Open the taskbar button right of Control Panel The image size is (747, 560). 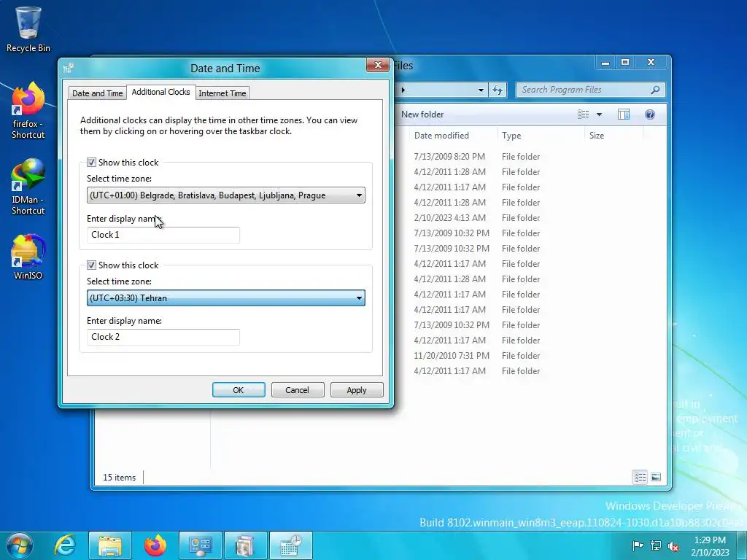click(246, 545)
